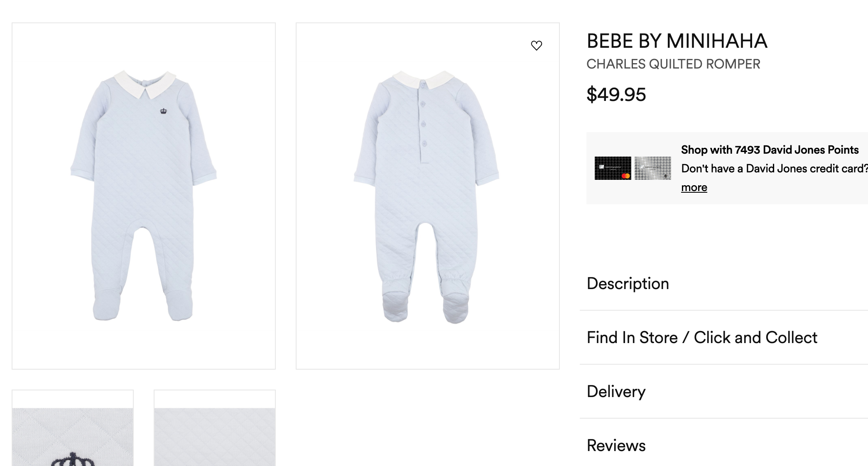Click the silver David Jones credit card icon
The width and height of the screenshot is (868, 466).
[x=652, y=168]
